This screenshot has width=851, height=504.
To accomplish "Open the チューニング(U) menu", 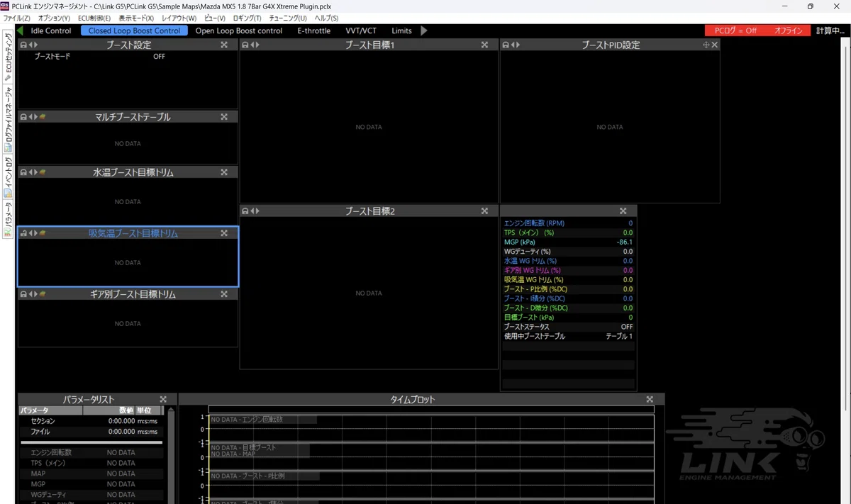I will pos(289,18).
